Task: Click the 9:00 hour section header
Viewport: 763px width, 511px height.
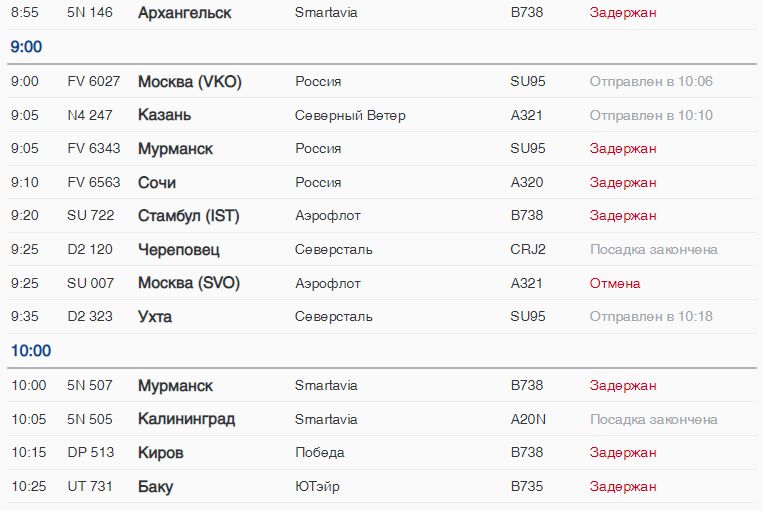Action: click(x=26, y=47)
